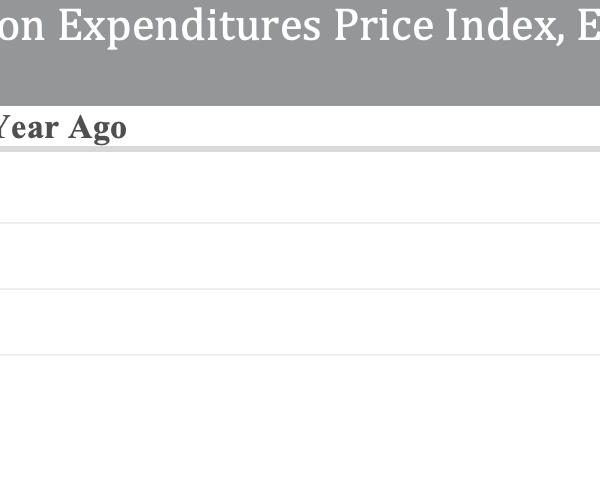600x484 pixels.
Task: Click blank band between second and third gridlines
Action: pyautogui.click(x=300, y=322)
